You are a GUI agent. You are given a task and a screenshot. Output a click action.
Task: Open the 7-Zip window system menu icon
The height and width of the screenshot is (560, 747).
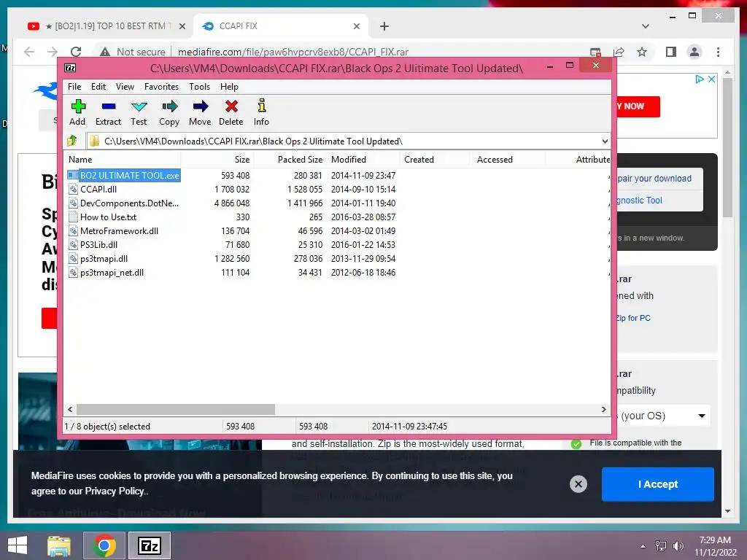(70, 68)
